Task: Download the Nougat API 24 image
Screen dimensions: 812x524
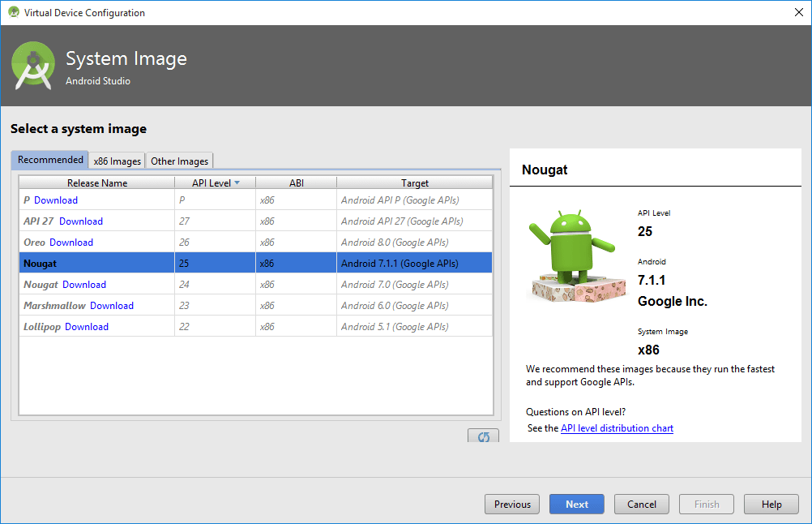Action: 84,285
